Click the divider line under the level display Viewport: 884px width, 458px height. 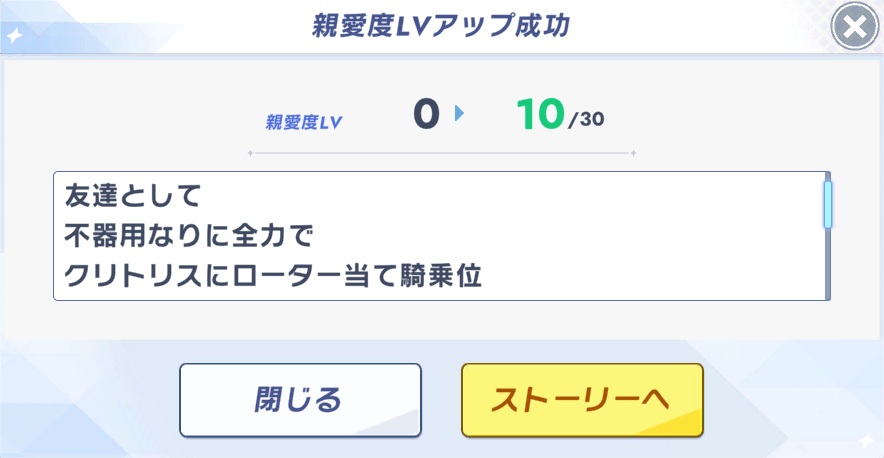tap(441, 153)
